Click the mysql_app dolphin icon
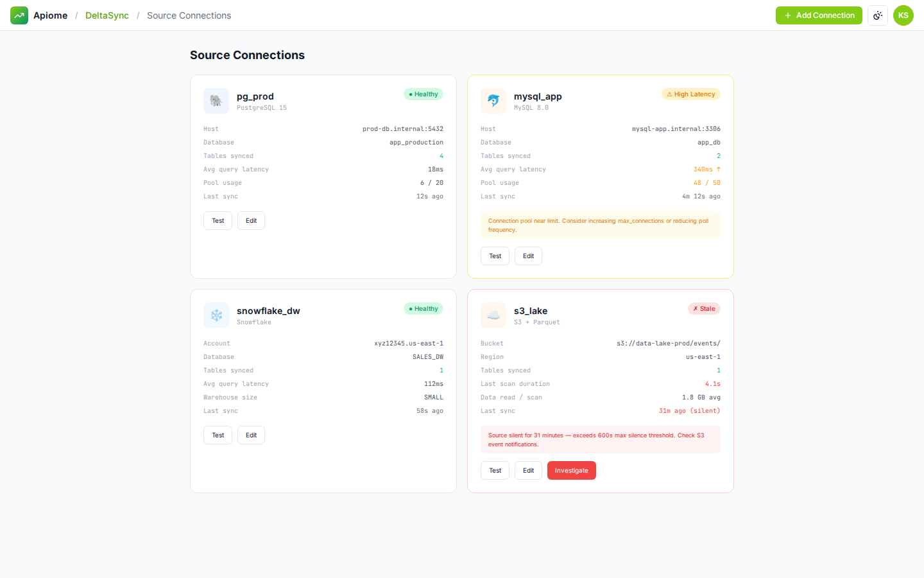The image size is (924, 578). pyautogui.click(x=493, y=101)
